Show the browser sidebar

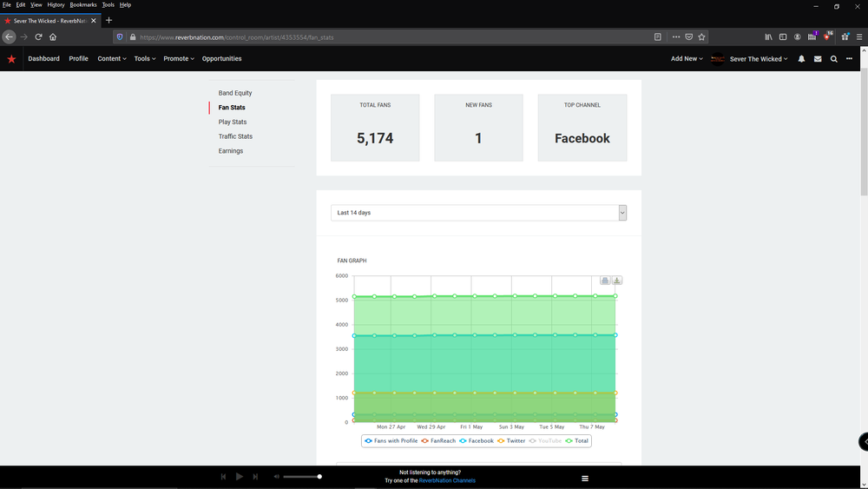783,37
